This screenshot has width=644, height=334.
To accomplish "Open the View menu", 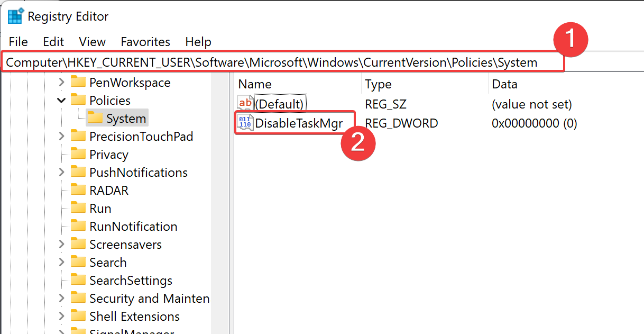I will [x=92, y=42].
